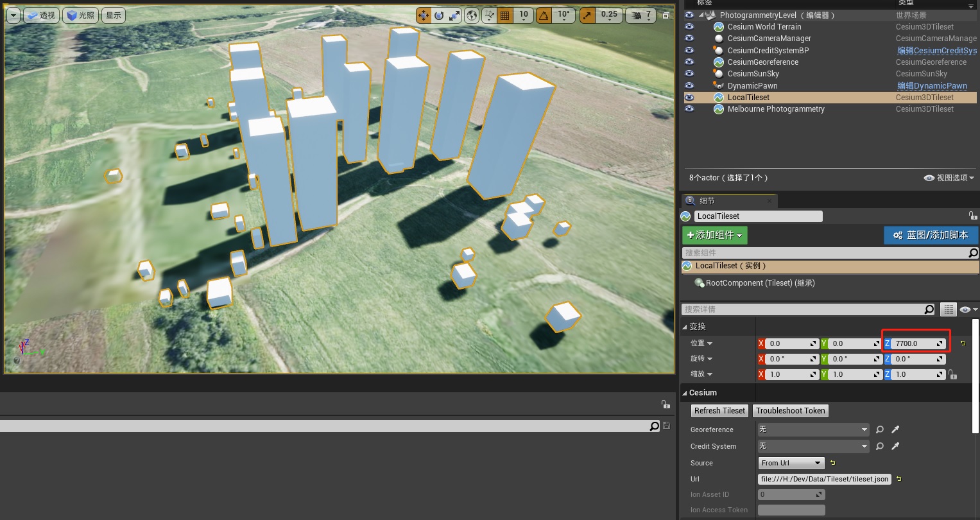
Task: Open 位置 location type dropdown
Action: (x=701, y=343)
